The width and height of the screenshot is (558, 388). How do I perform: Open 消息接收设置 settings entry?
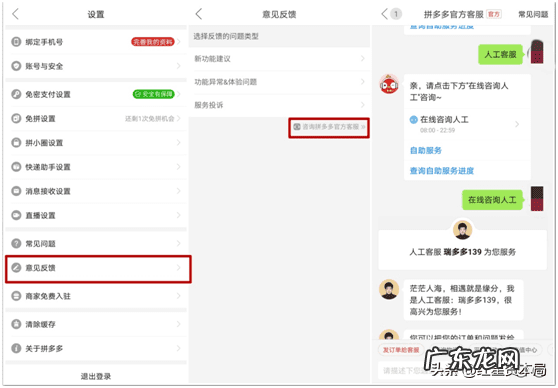(96, 191)
